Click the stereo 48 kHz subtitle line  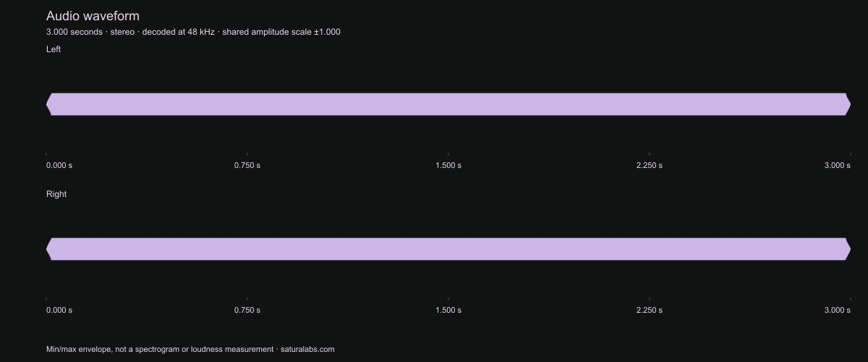click(x=193, y=32)
